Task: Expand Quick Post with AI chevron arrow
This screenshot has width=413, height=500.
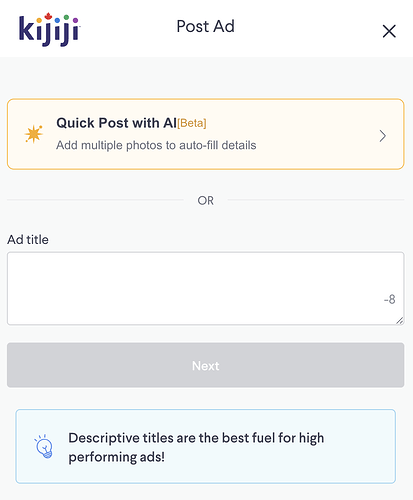Action: (383, 136)
